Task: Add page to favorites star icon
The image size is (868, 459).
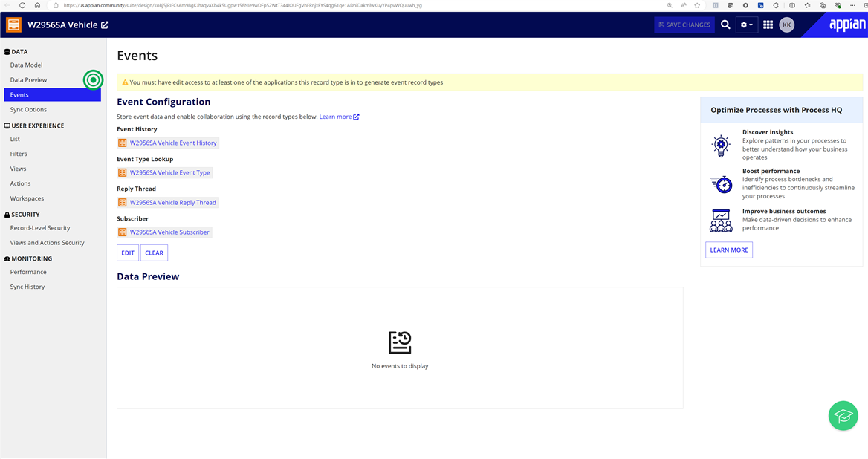Action: (x=697, y=5)
